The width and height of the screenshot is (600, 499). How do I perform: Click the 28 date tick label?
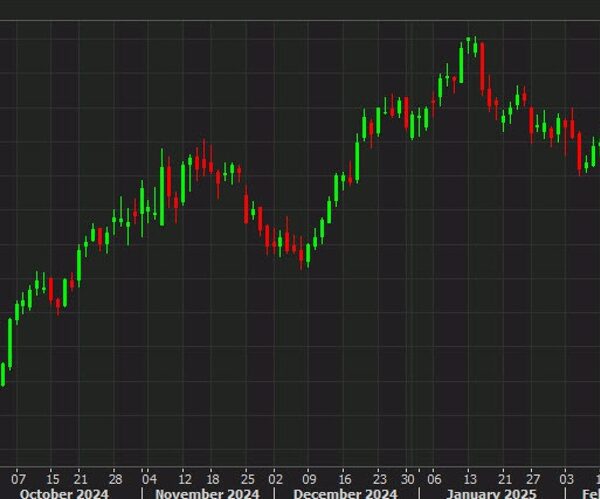pyautogui.click(x=115, y=478)
